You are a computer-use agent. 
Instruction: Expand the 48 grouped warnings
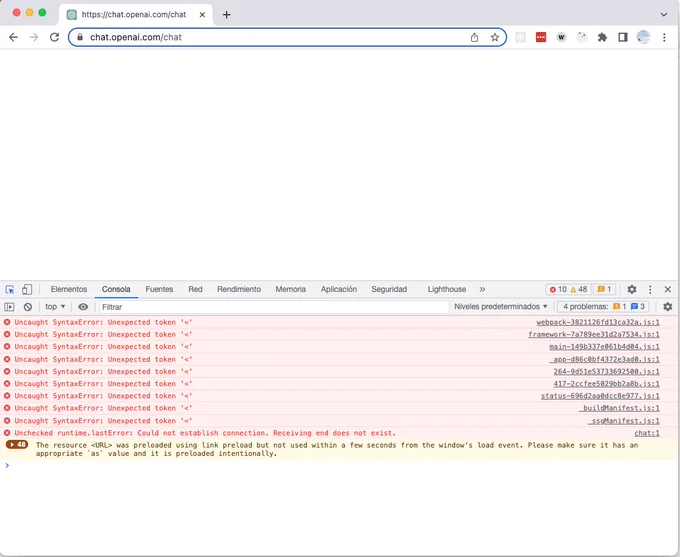pyautogui.click(x=17, y=445)
